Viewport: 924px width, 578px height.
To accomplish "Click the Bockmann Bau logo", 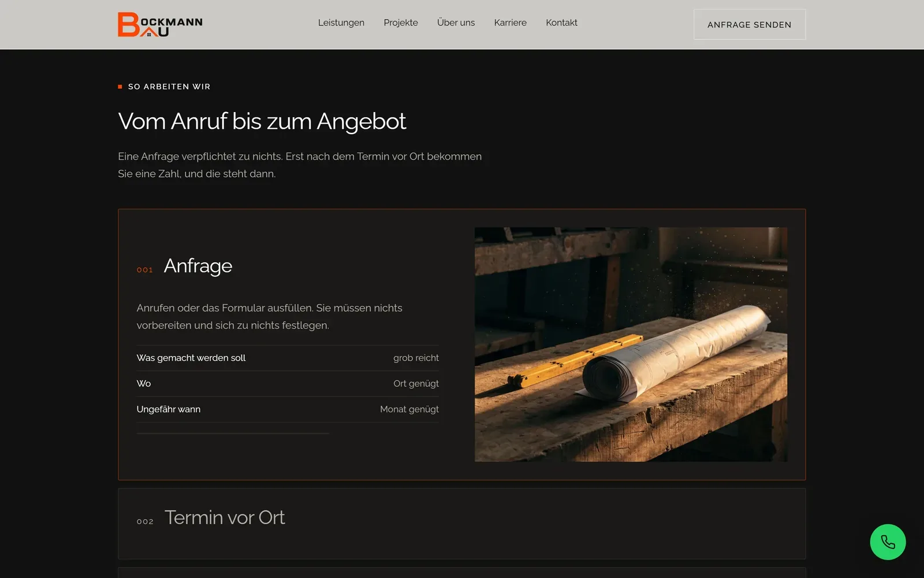I will (x=160, y=24).
